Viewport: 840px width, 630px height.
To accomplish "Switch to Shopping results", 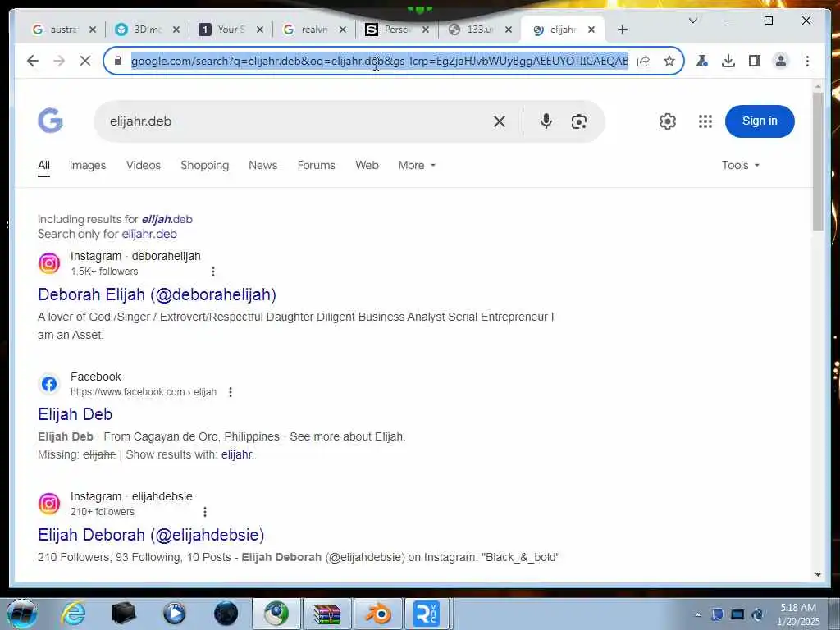I will coord(204,166).
